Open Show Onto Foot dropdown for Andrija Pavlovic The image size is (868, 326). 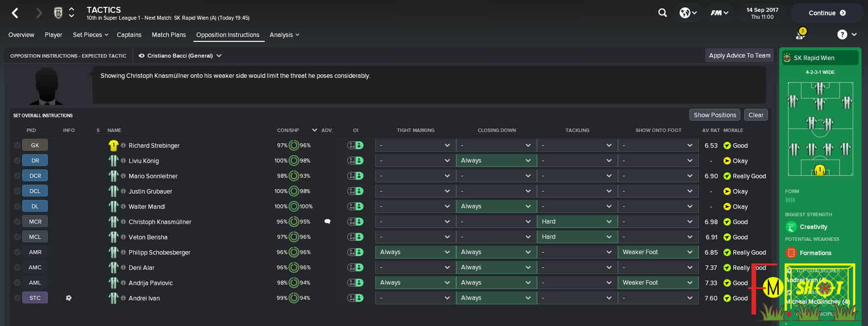(x=658, y=283)
